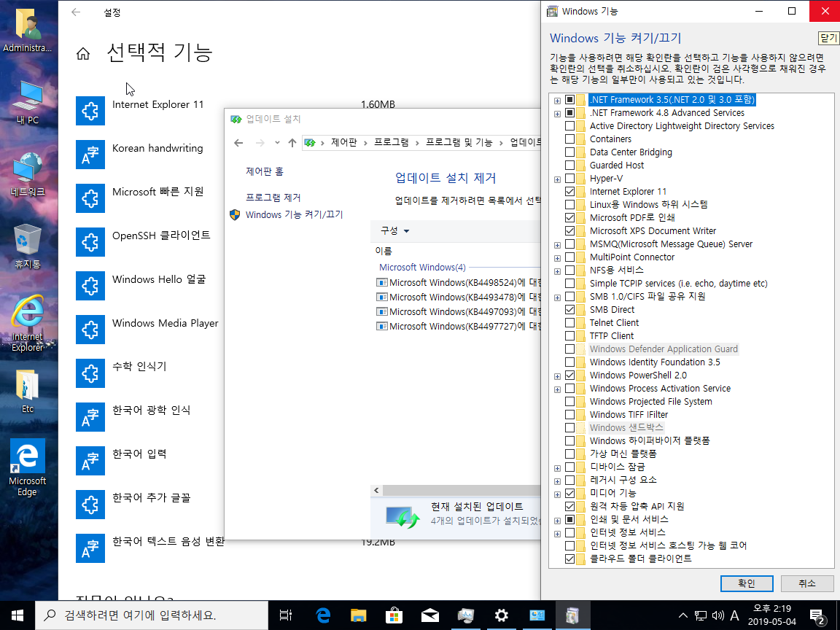Click 취소 in the Windows 기능 dialog

click(x=806, y=583)
